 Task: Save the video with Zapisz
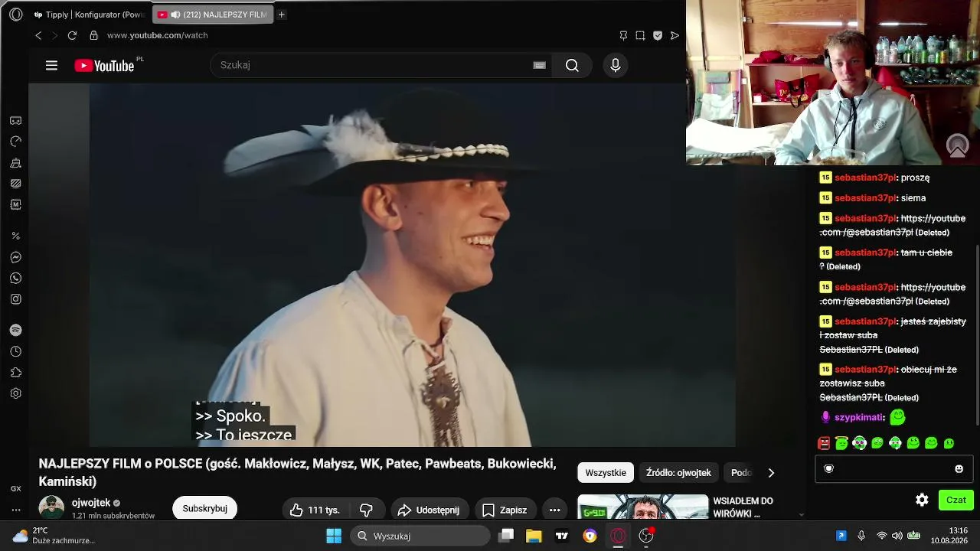coord(505,510)
